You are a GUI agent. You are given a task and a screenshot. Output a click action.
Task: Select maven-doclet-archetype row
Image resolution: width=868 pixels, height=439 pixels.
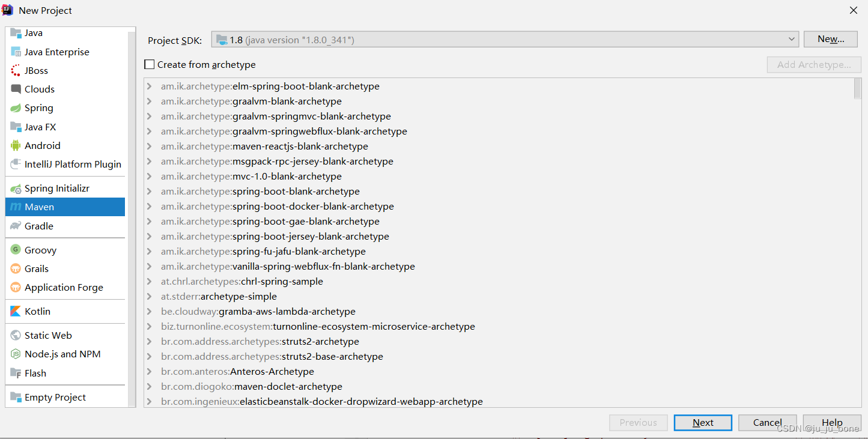pyautogui.click(x=498, y=386)
